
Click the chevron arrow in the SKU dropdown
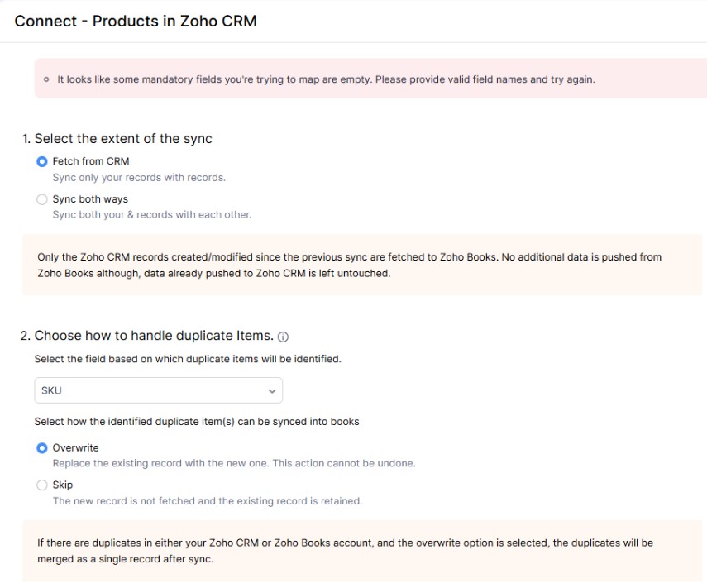tap(272, 390)
